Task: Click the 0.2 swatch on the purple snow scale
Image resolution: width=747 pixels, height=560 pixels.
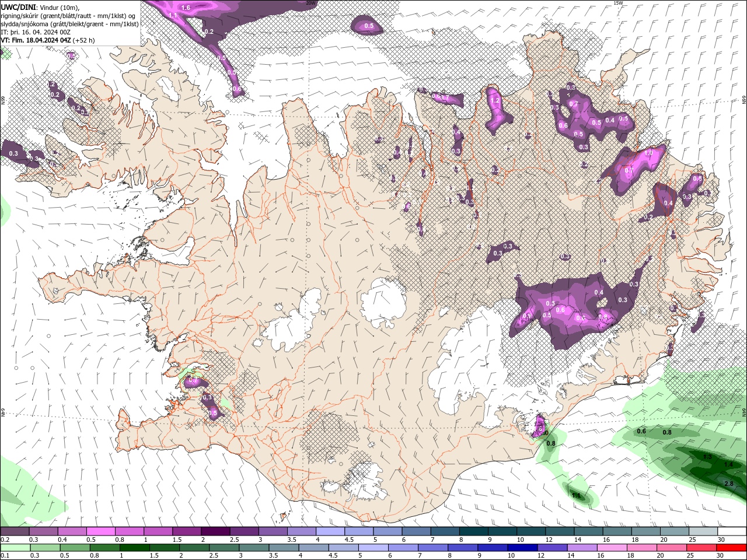Action: pyautogui.click(x=15, y=531)
